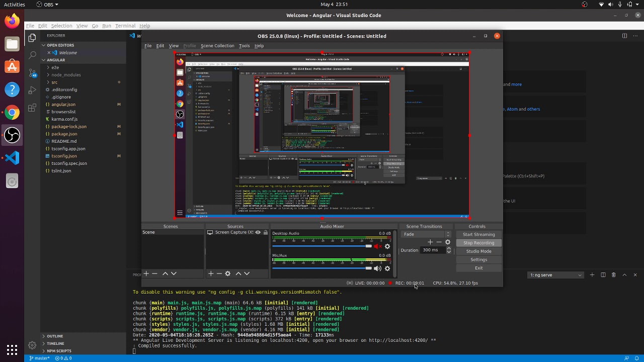Screen dimensions: 644x362
Task: Move the source down in OBS Sources panel
Action: [247, 274]
